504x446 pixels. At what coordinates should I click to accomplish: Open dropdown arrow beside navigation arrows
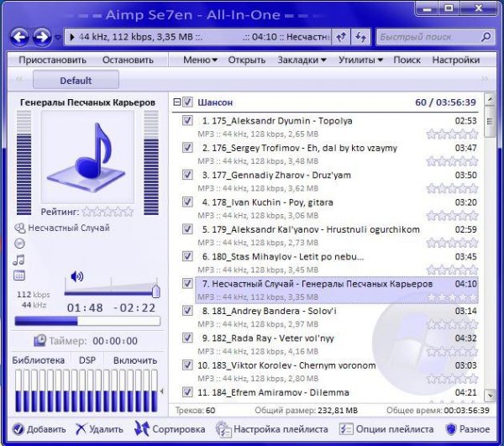(x=58, y=38)
